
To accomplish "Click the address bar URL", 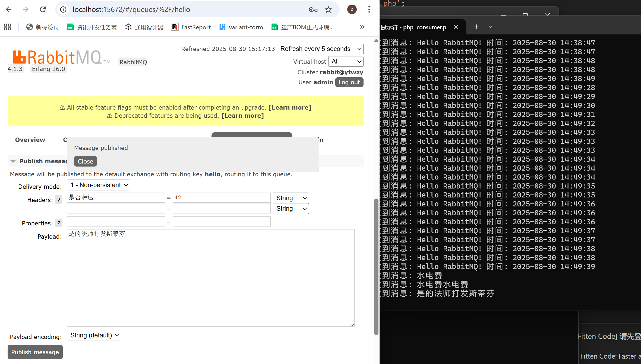I will pos(131,9).
